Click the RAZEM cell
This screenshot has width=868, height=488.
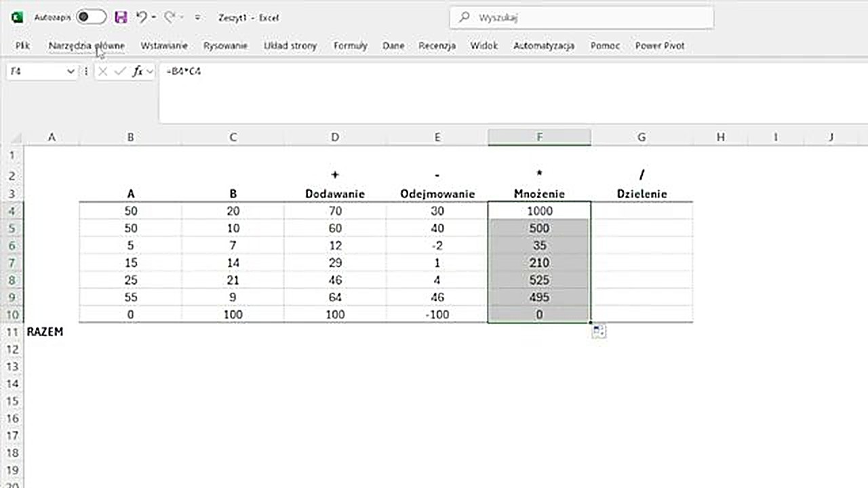pos(45,331)
